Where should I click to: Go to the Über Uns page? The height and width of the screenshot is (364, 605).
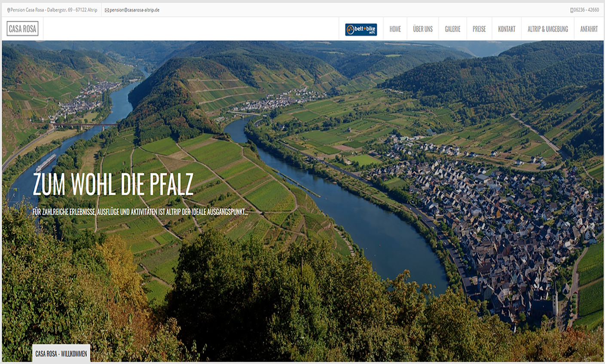pyautogui.click(x=423, y=29)
